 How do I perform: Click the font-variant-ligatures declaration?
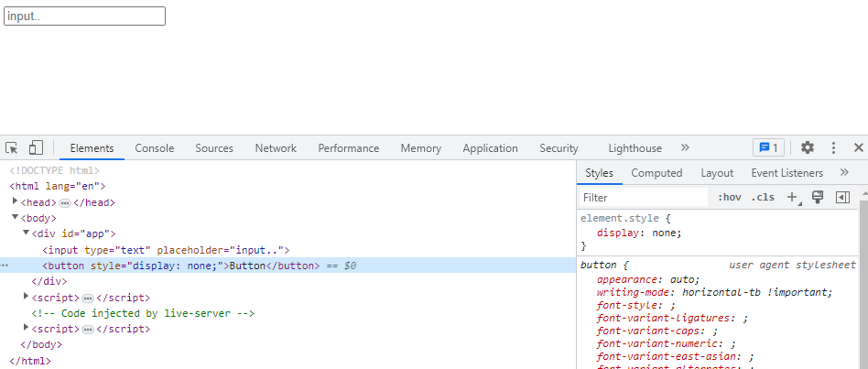673,318
